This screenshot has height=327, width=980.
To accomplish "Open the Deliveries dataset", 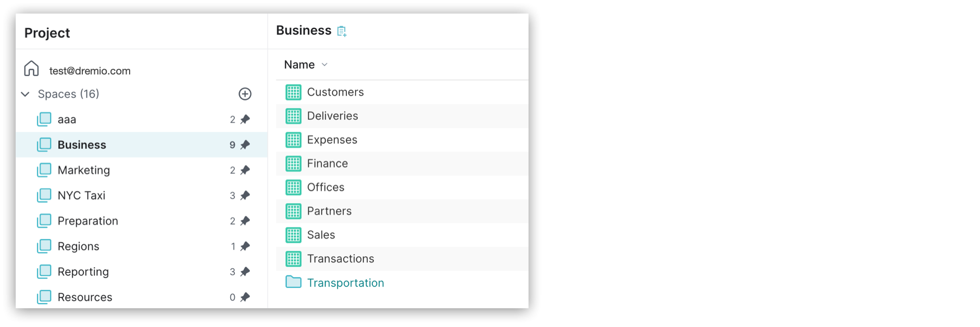I will coord(332,116).
